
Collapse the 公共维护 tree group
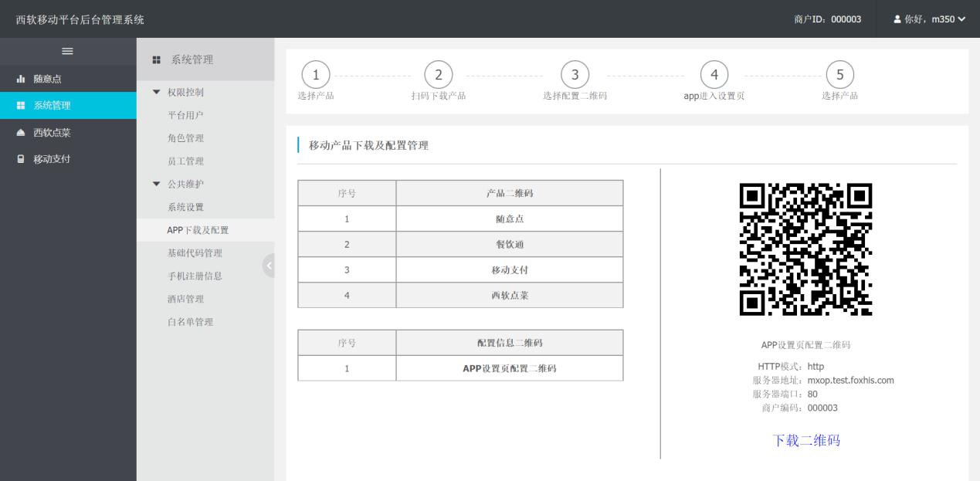coord(157,184)
